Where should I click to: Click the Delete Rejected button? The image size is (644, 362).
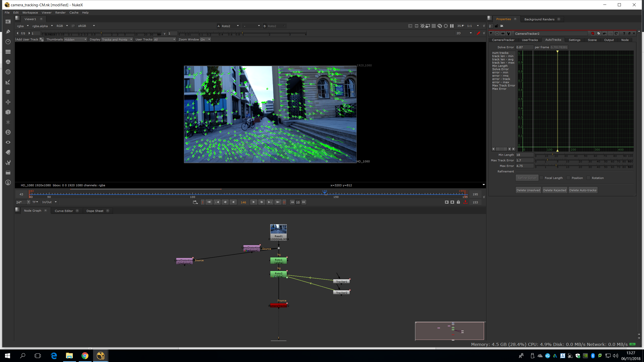(x=554, y=190)
